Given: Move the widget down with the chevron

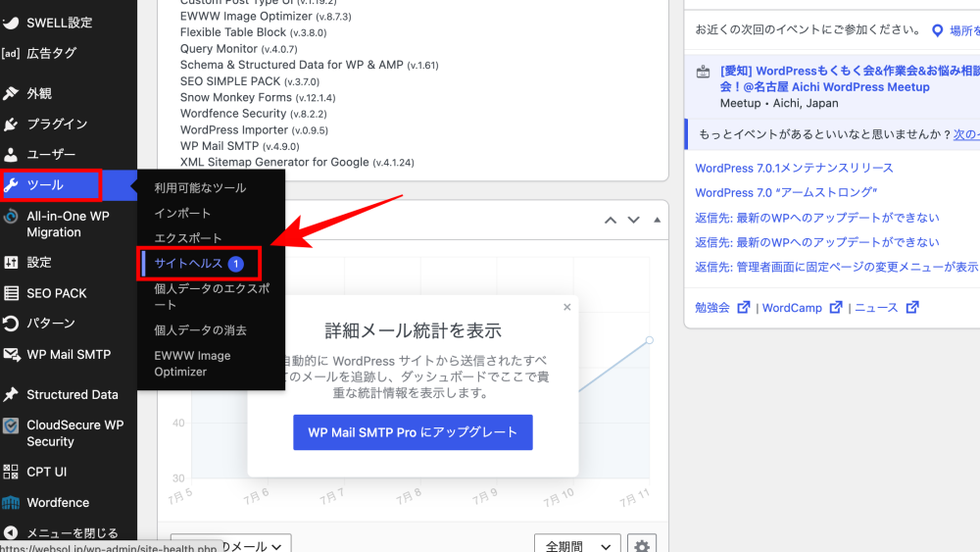Looking at the screenshot, I should pyautogui.click(x=634, y=220).
